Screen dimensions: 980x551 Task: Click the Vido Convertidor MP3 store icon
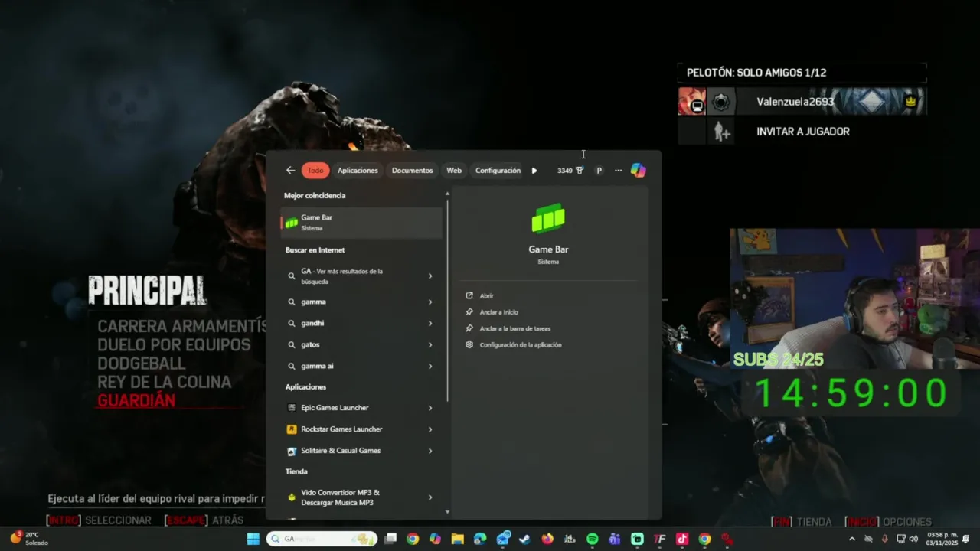pos(292,497)
